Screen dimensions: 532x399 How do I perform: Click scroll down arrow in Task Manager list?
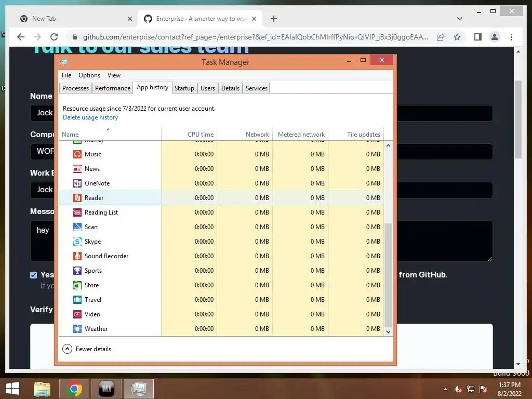pos(389,332)
